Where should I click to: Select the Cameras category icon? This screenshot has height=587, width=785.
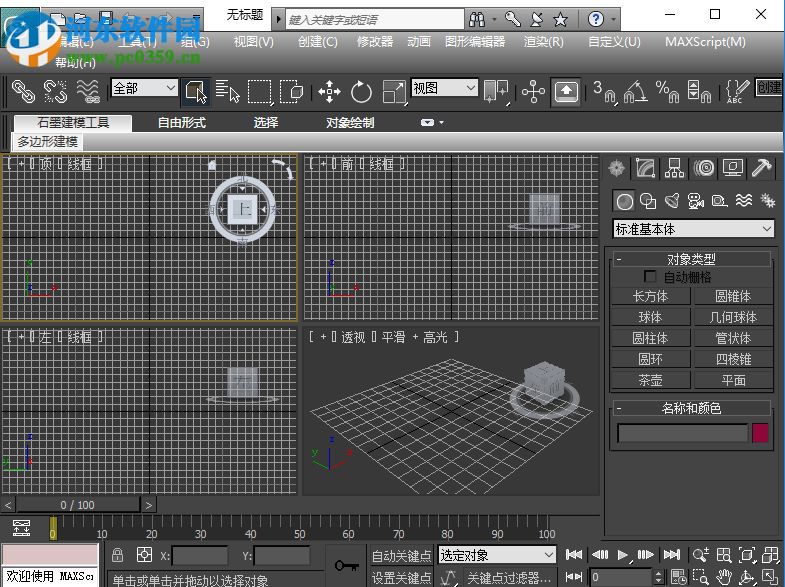696,201
